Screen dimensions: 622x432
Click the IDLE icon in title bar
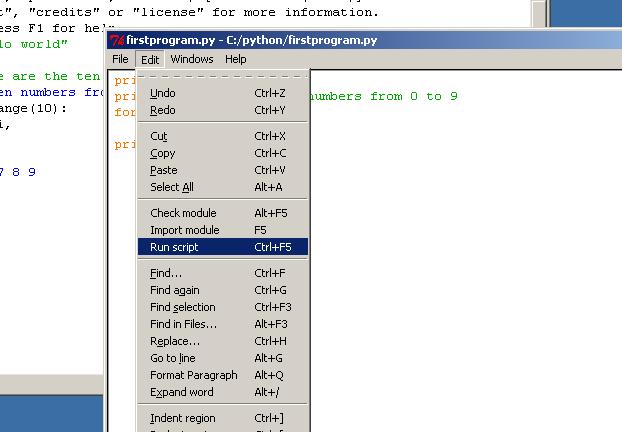click(x=117, y=40)
